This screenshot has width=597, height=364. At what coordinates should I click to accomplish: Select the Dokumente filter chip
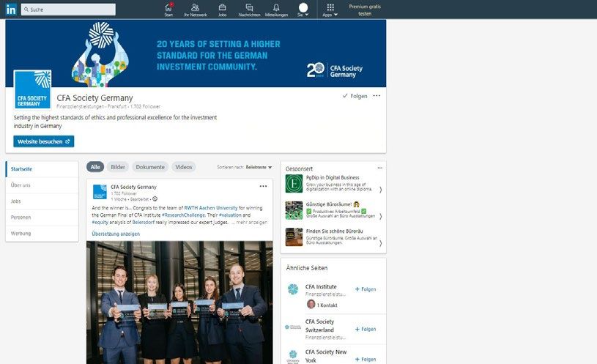pos(150,167)
